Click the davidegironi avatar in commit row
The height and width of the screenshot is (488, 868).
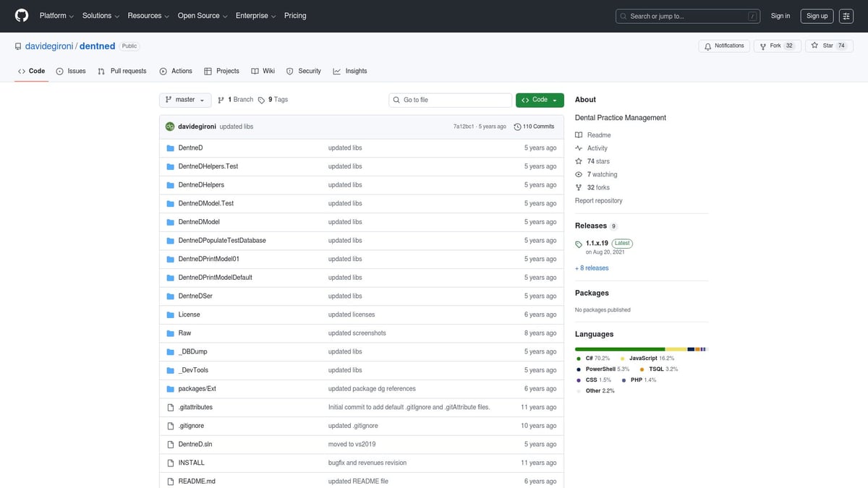click(x=170, y=127)
